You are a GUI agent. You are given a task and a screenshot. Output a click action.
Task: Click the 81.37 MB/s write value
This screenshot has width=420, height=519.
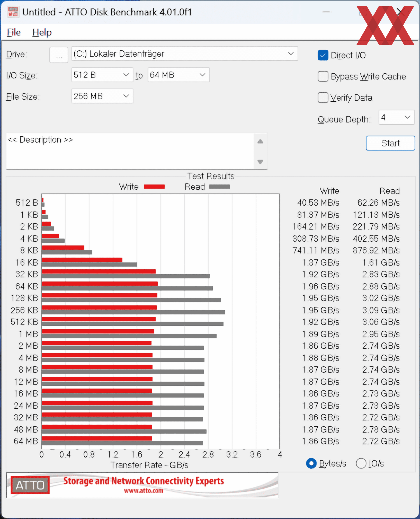click(318, 215)
